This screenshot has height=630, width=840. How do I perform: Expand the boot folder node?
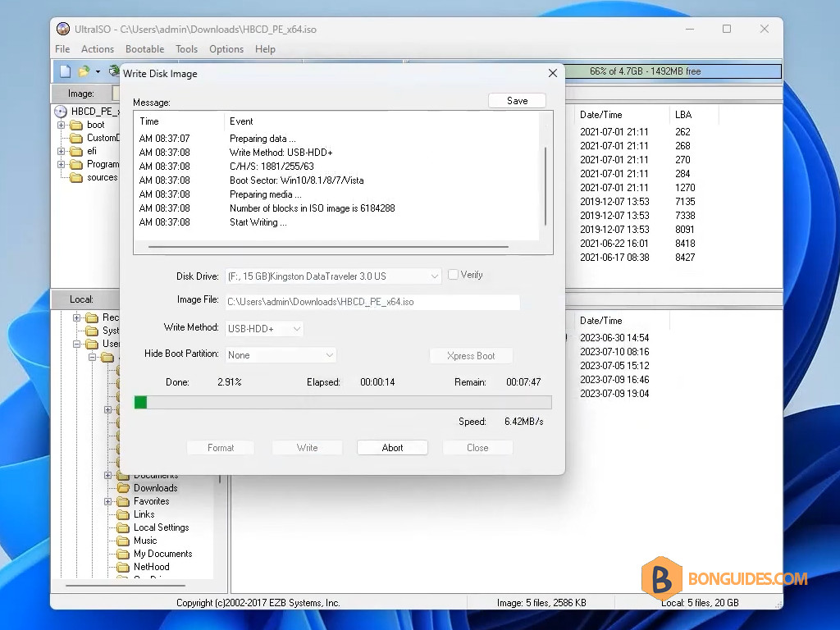click(61, 125)
